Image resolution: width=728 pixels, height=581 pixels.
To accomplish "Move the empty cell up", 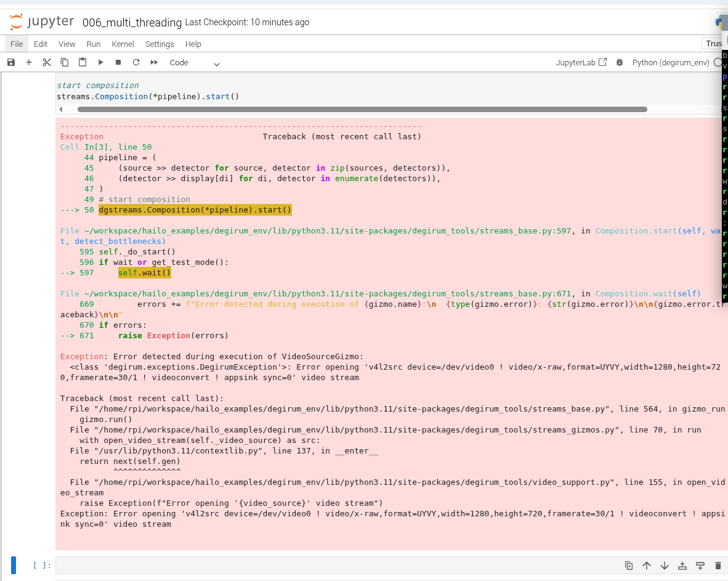I will coord(647,566).
